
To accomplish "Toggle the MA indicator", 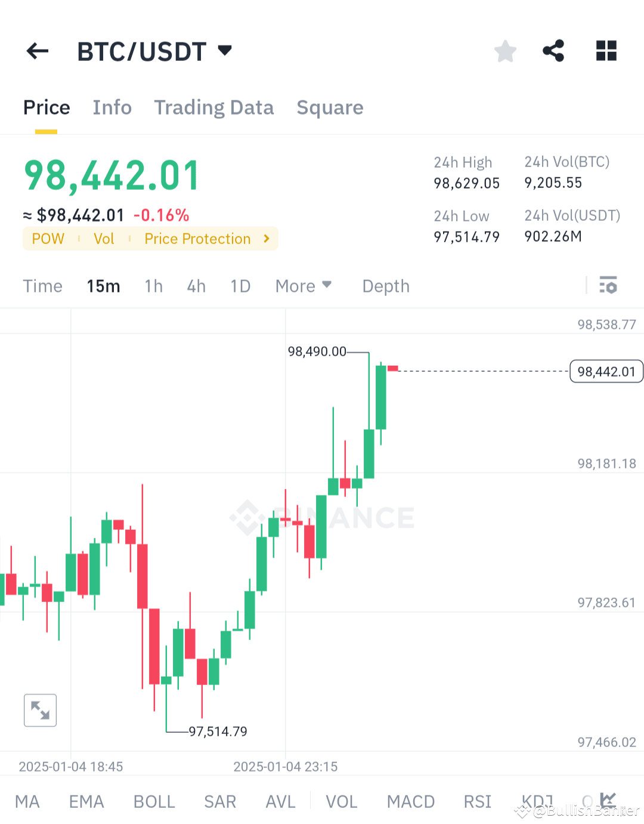I will coord(27,802).
